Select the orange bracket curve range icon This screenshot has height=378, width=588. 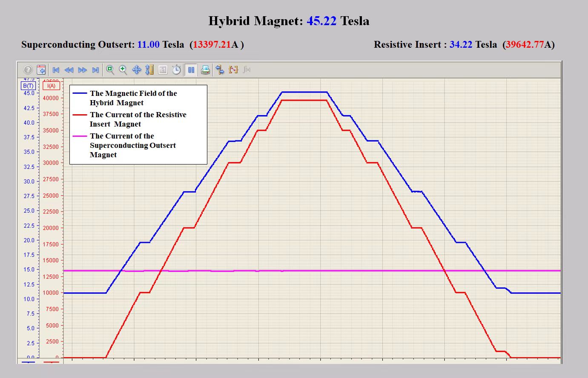click(233, 70)
